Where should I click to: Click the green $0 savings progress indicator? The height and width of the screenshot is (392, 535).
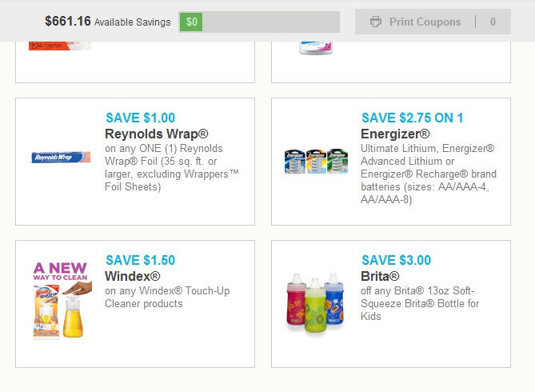(x=191, y=22)
